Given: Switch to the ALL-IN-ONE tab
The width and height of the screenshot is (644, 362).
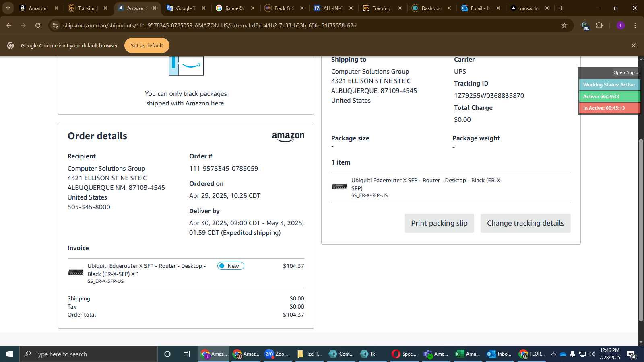Looking at the screenshot, I should pos(333,8).
